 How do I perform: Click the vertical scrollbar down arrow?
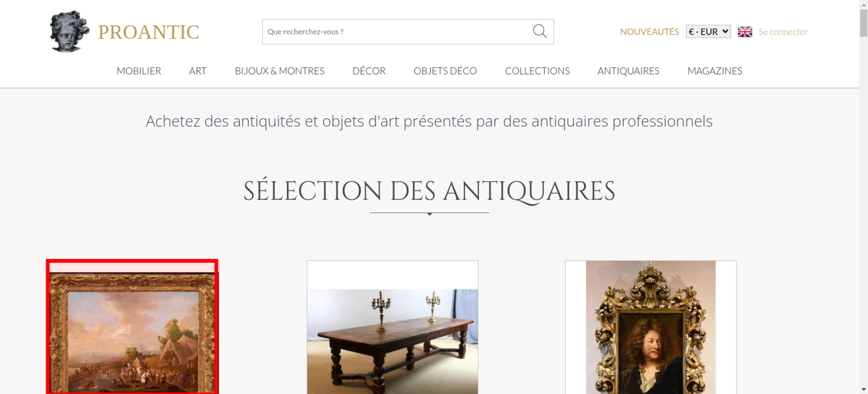863,390
